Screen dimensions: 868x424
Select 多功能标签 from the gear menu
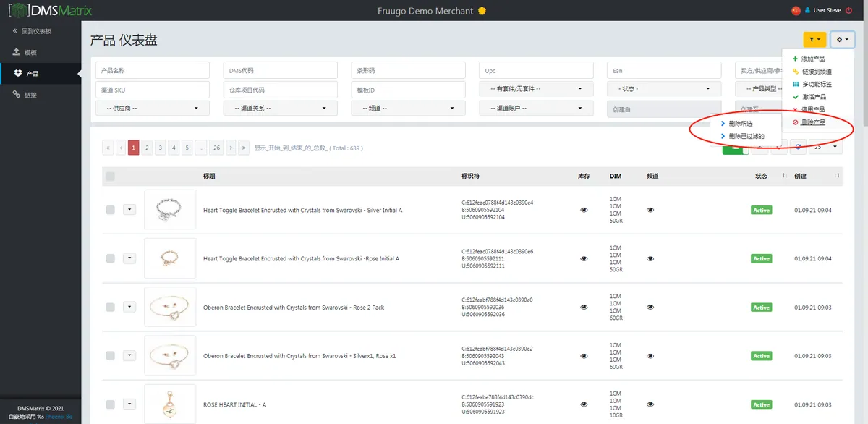(x=817, y=84)
